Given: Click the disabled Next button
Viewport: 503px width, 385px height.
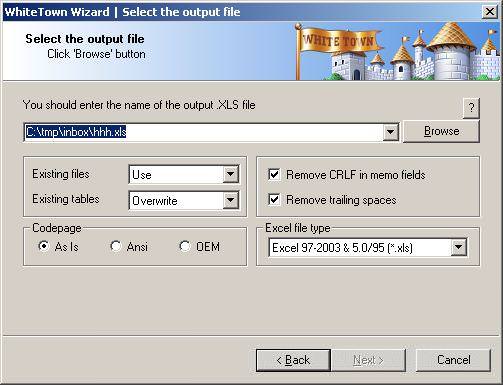Looking at the screenshot, I should (x=368, y=360).
